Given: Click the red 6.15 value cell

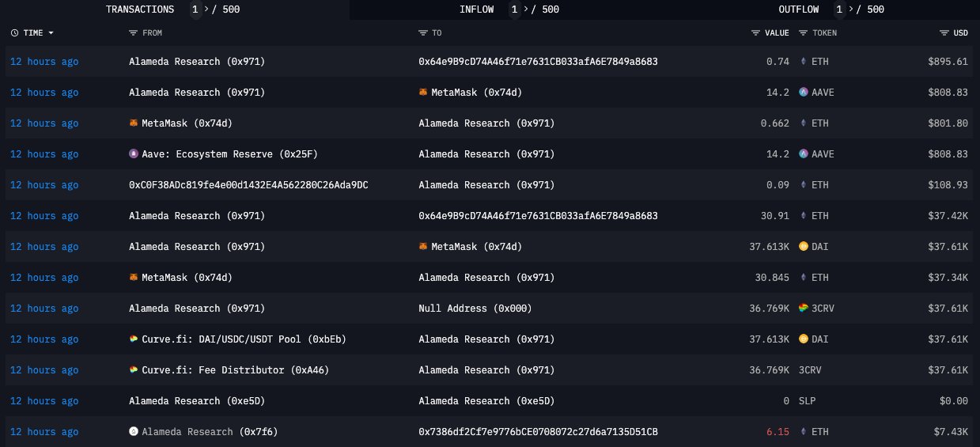Looking at the screenshot, I should pos(778,432).
